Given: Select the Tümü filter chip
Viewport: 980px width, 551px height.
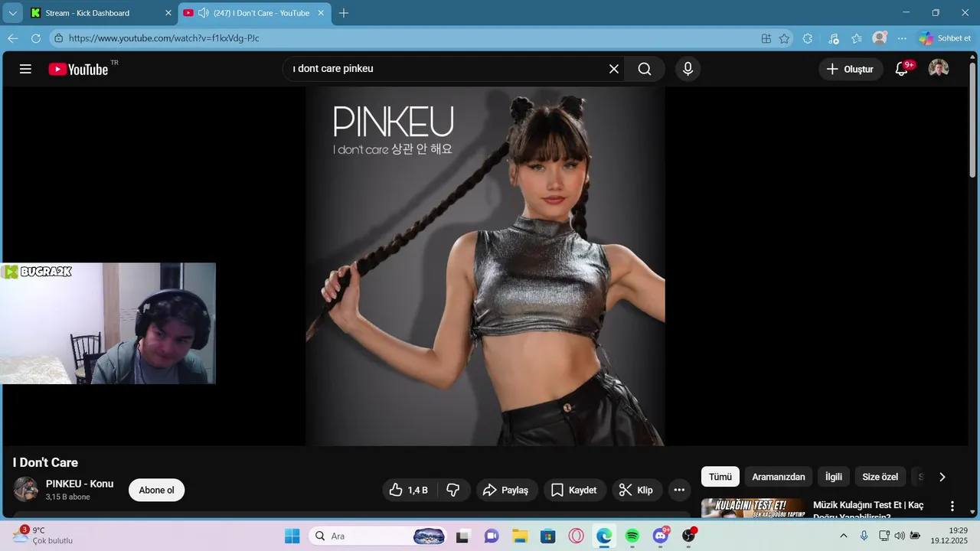Looking at the screenshot, I should pos(720,477).
